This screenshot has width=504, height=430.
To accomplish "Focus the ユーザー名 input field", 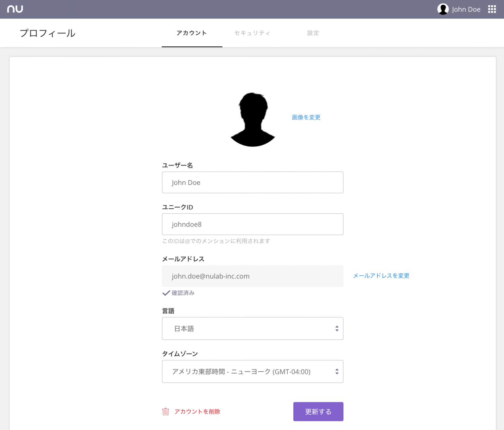I will (253, 182).
